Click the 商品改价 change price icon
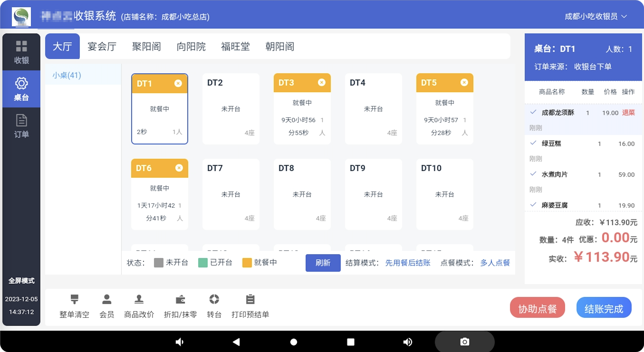The image size is (644, 352). point(139,299)
